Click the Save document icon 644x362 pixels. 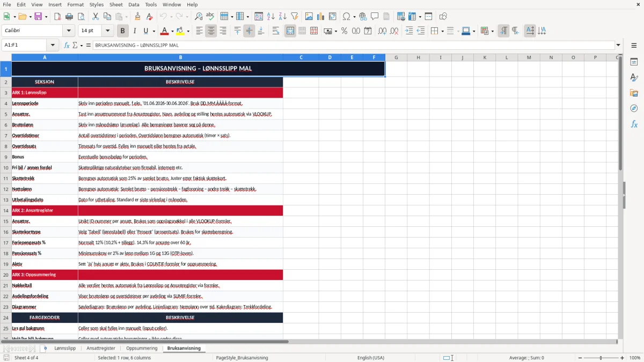point(39,17)
